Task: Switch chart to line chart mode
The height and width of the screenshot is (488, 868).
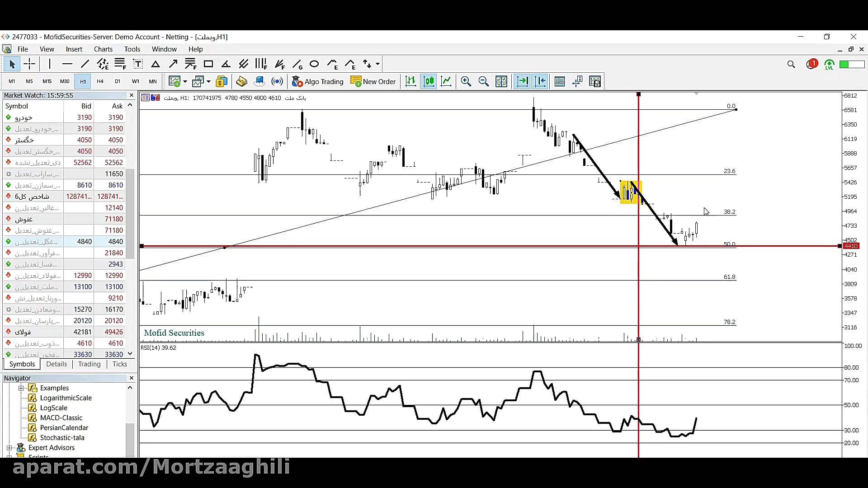Action: (446, 81)
